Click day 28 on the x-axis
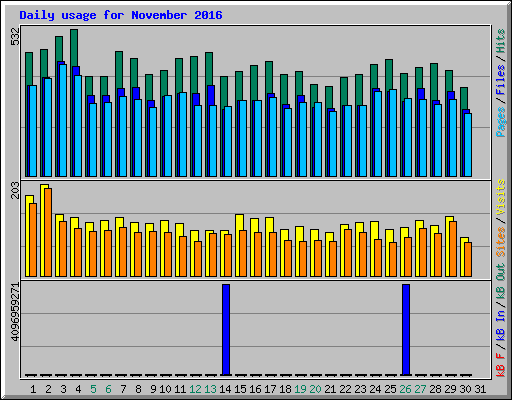The width and height of the screenshot is (512, 400). (x=435, y=389)
